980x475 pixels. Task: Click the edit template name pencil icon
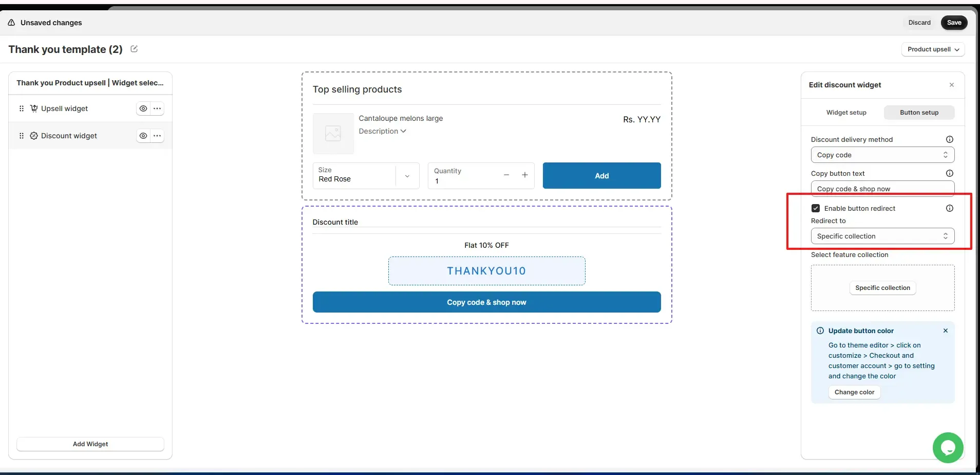(x=134, y=49)
